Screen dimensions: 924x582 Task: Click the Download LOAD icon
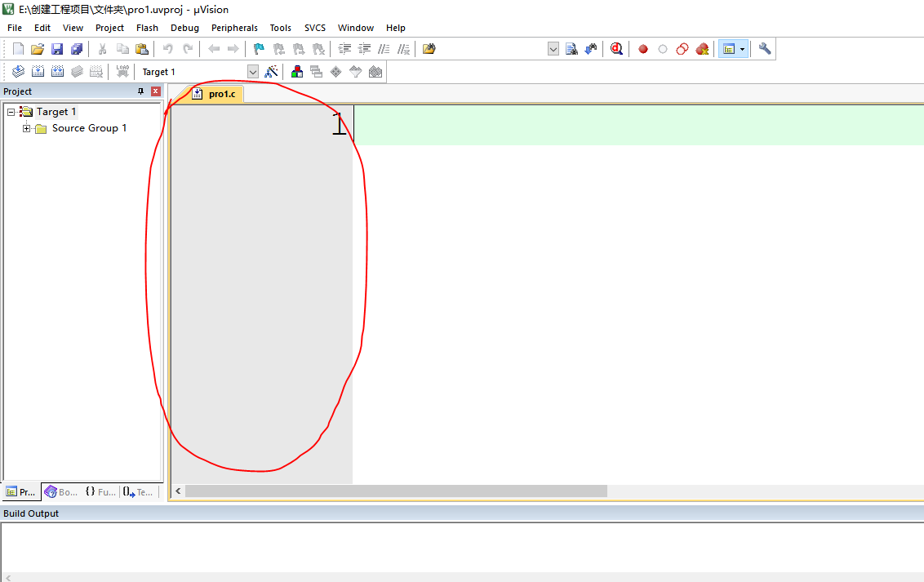coord(122,72)
